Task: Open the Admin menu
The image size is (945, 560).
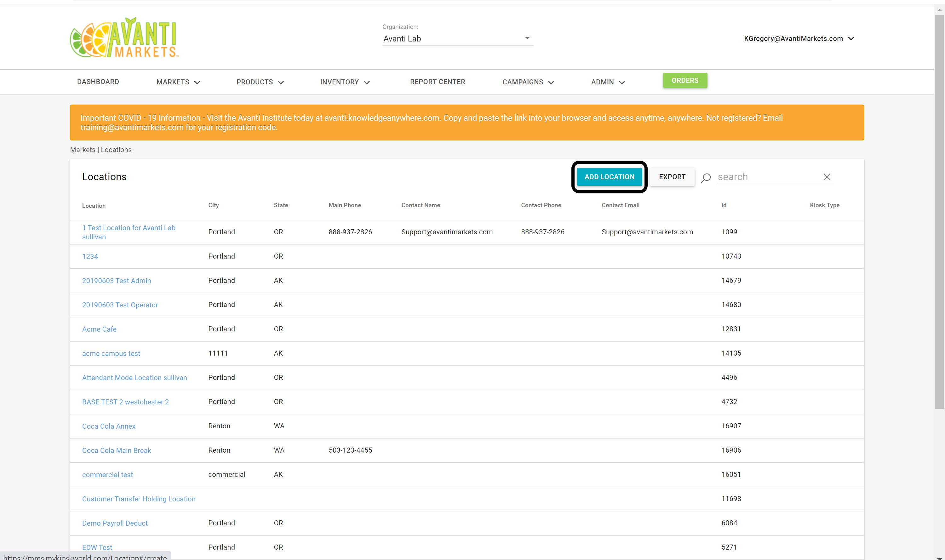Action: pos(608,82)
